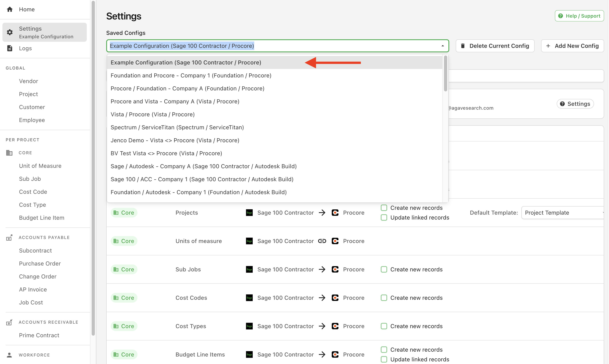Select Foundation and Procore - Company 1 option
This screenshot has width=609, height=364.
(274, 76)
